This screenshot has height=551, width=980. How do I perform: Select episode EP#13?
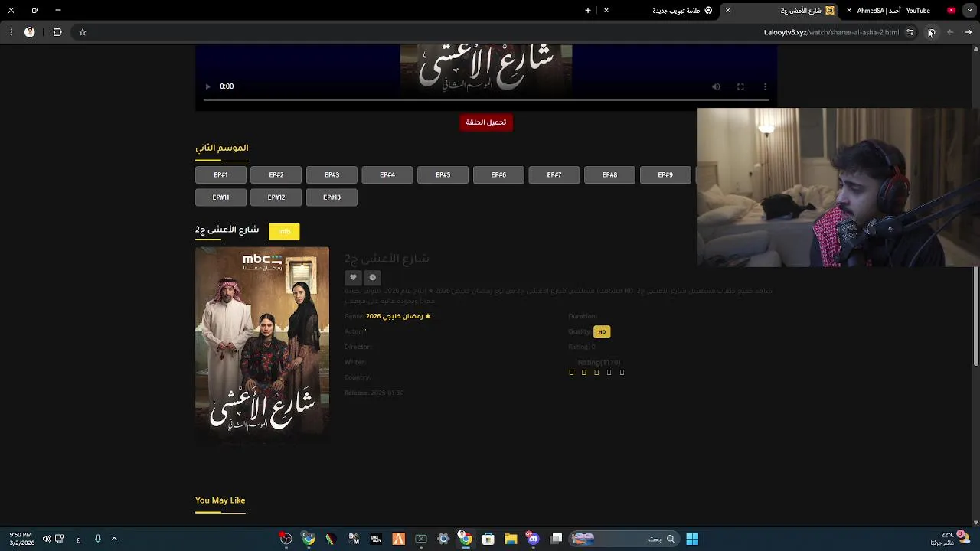coord(332,197)
